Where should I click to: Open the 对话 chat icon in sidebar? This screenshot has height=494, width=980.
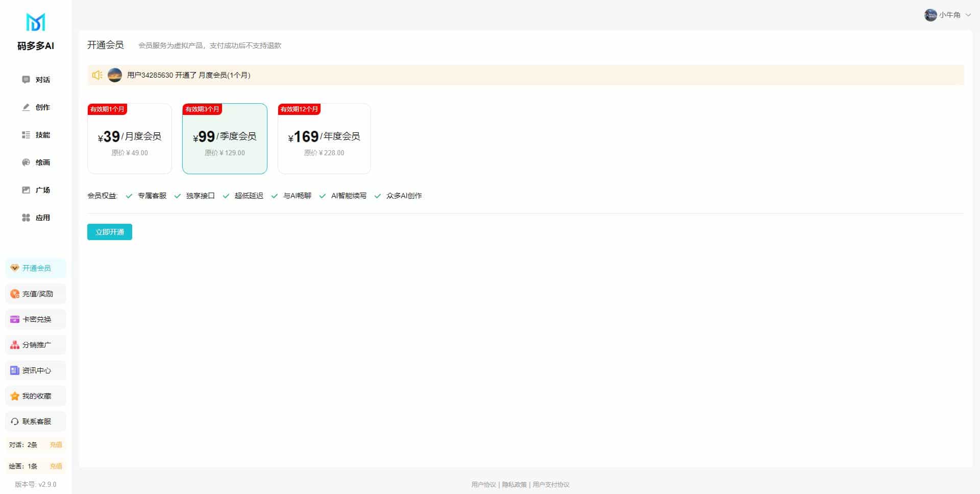pos(26,80)
